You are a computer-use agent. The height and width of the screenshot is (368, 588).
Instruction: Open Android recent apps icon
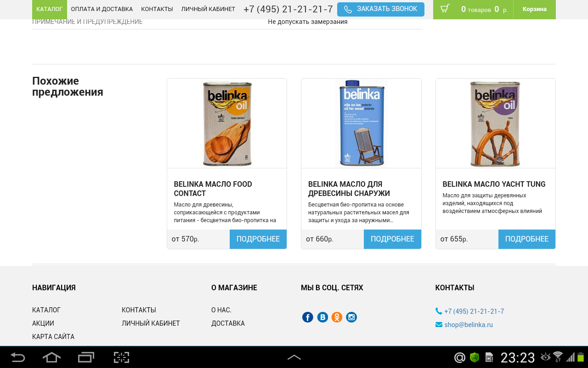pos(86,357)
